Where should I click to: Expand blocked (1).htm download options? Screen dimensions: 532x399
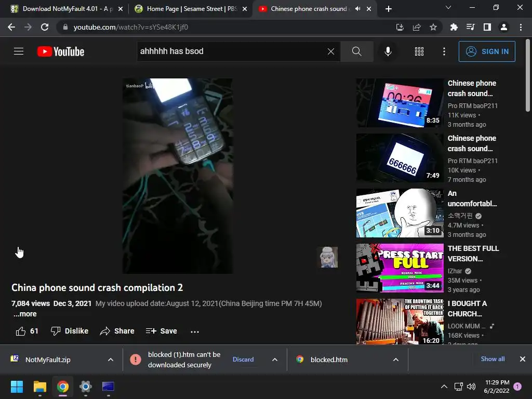(275, 360)
